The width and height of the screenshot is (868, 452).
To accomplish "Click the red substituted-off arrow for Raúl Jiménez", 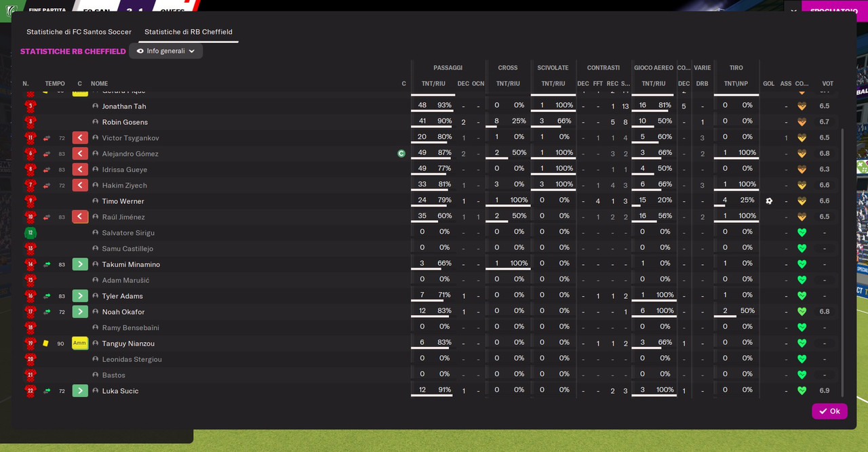I will coord(80,217).
